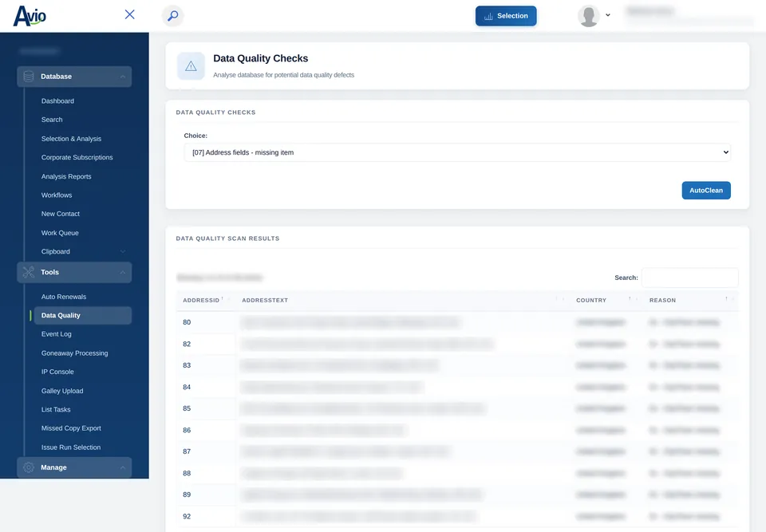766x532 pixels.
Task: Open Issue Run Selection
Action: (71, 447)
